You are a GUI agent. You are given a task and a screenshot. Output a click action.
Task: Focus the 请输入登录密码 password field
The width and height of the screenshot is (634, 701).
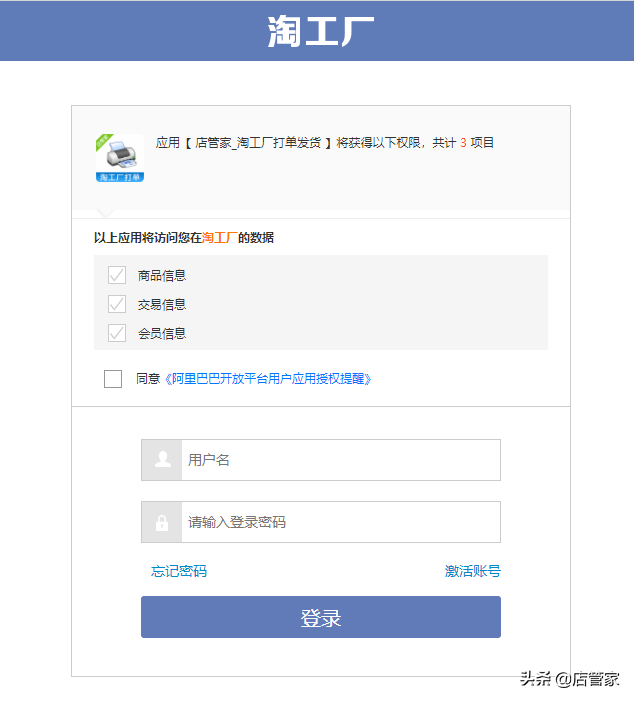point(340,522)
